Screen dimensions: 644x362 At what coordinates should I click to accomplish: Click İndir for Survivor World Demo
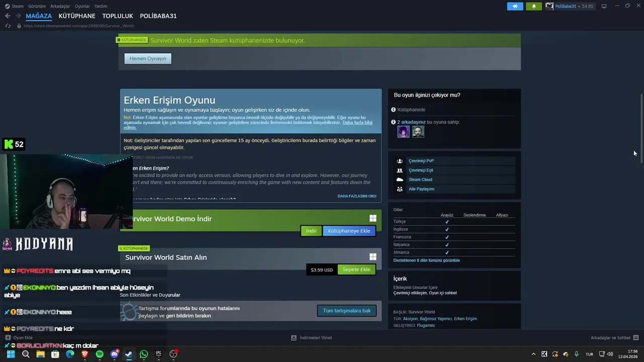coord(311,231)
